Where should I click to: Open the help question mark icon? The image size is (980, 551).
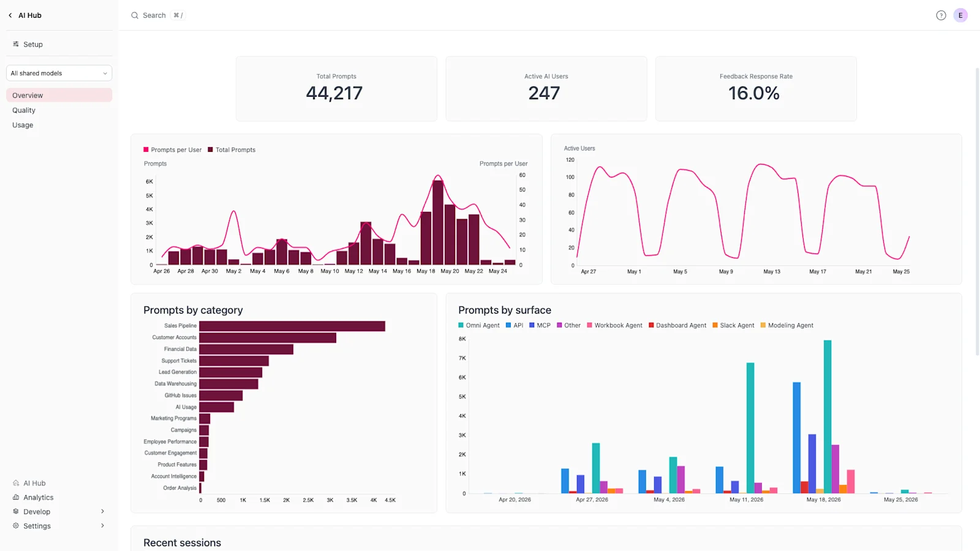click(941, 15)
